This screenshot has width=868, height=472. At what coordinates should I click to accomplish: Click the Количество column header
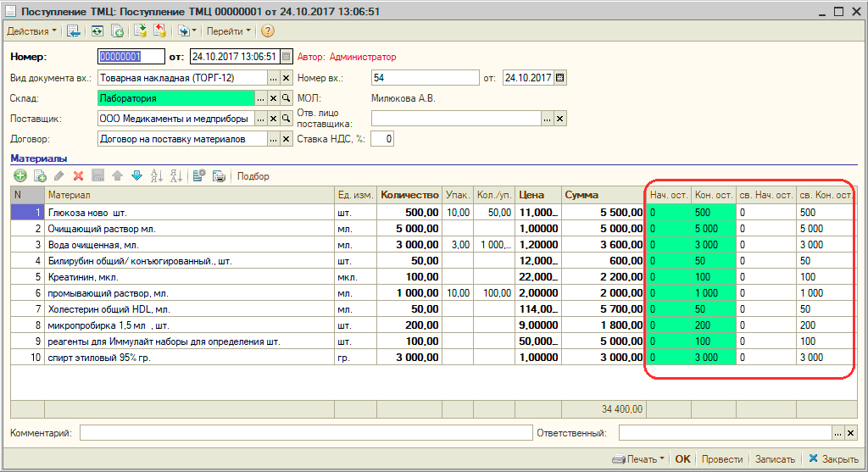(x=409, y=195)
